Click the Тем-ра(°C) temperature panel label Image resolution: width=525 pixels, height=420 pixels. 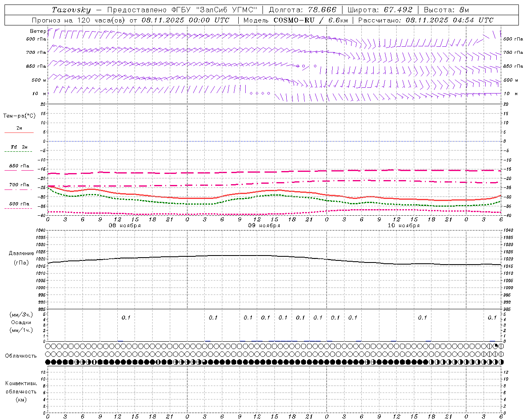(19, 116)
